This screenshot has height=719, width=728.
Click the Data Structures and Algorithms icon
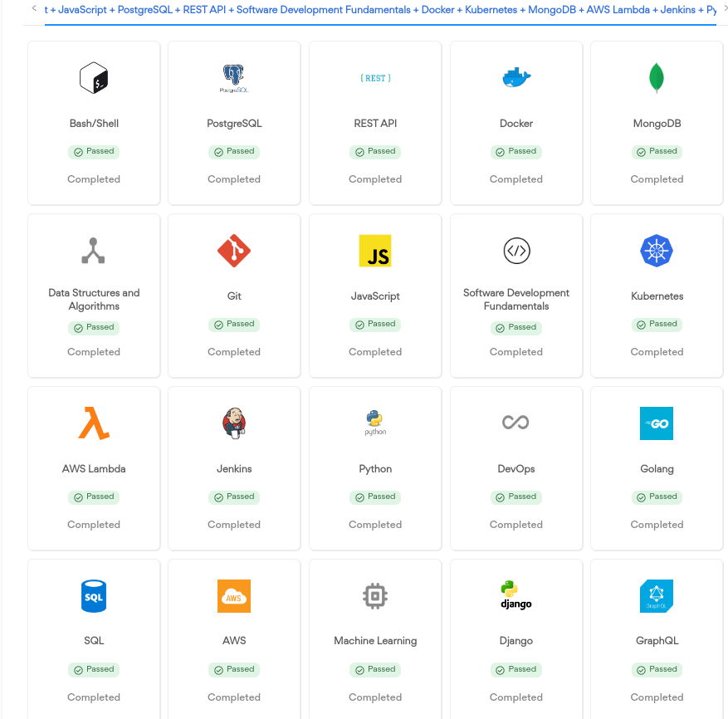click(x=93, y=251)
